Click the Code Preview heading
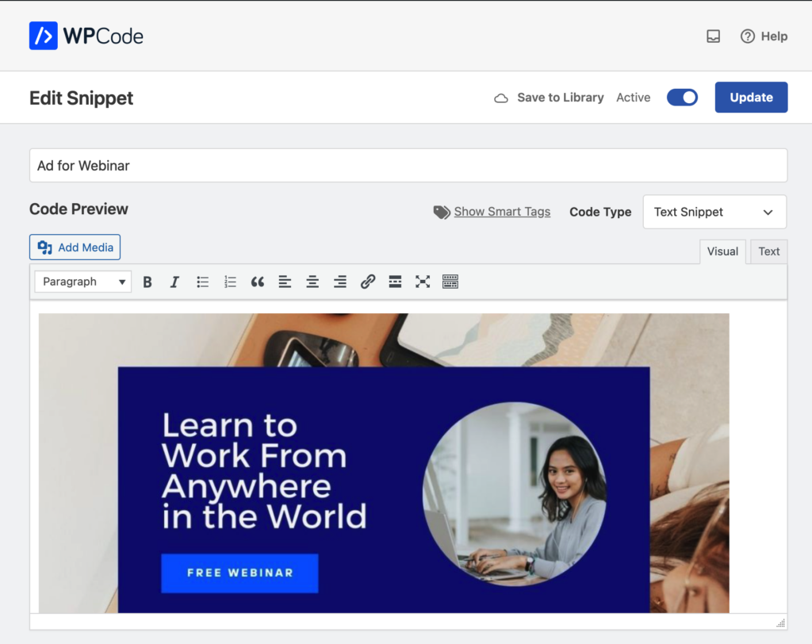 (79, 209)
